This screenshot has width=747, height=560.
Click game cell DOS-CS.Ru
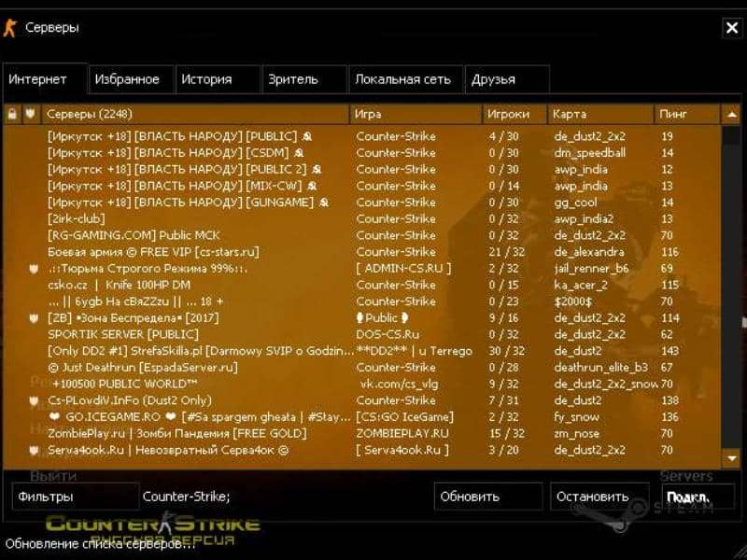(x=388, y=334)
